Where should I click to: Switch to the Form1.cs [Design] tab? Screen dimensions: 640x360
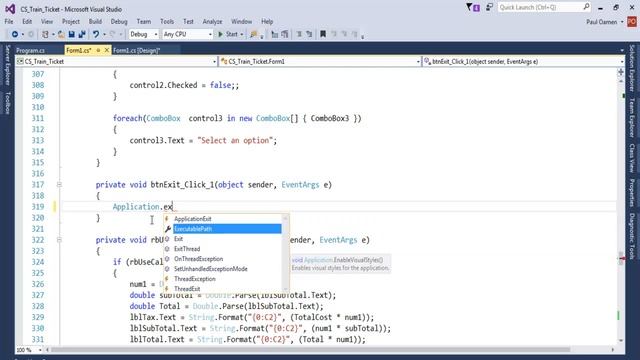point(136,50)
